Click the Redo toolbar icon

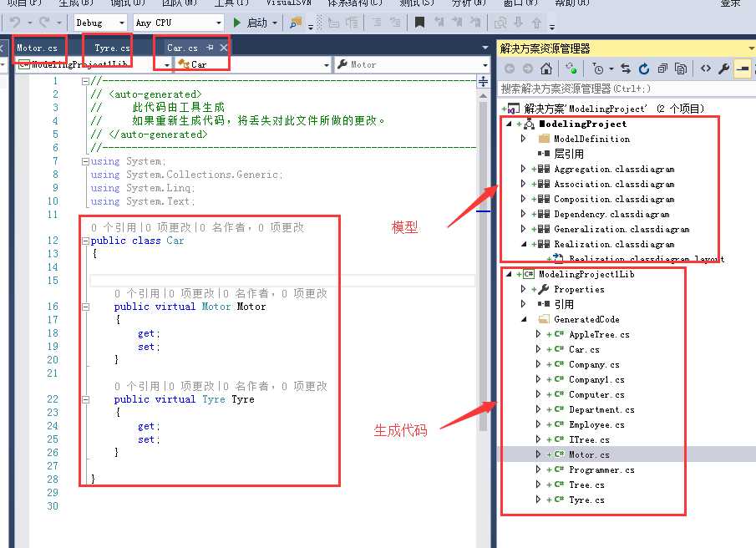[44, 23]
